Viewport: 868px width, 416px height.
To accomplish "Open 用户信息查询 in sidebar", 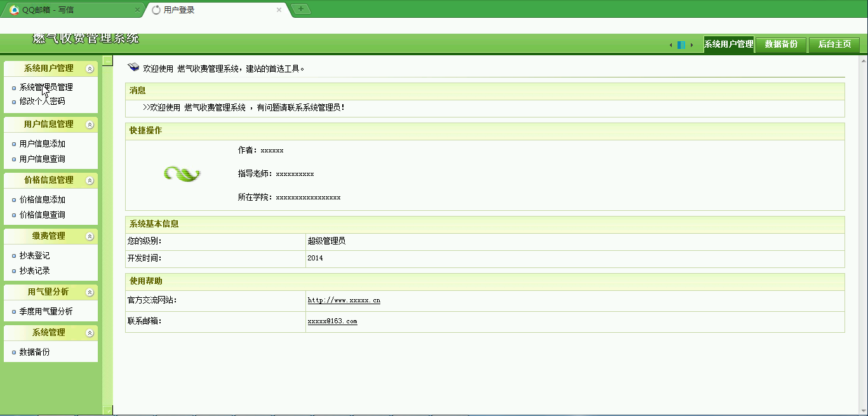I will click(x=42, y=159).
